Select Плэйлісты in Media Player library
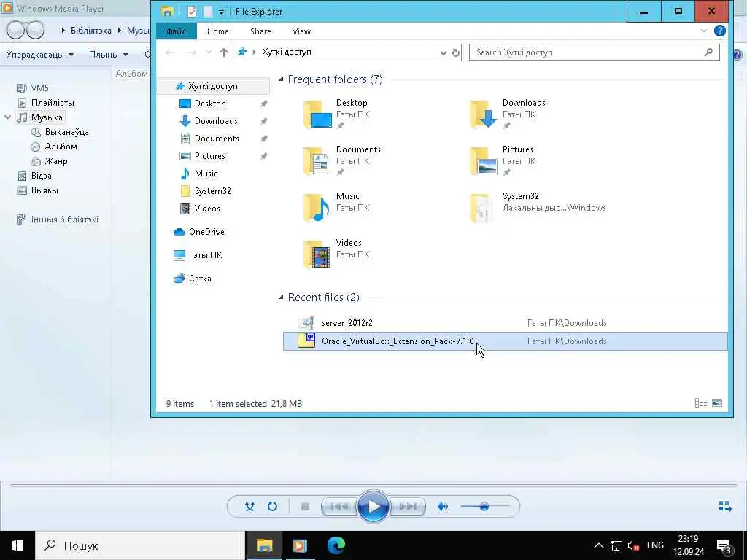This screenshot has width=747, height=560. coord(53,103)
